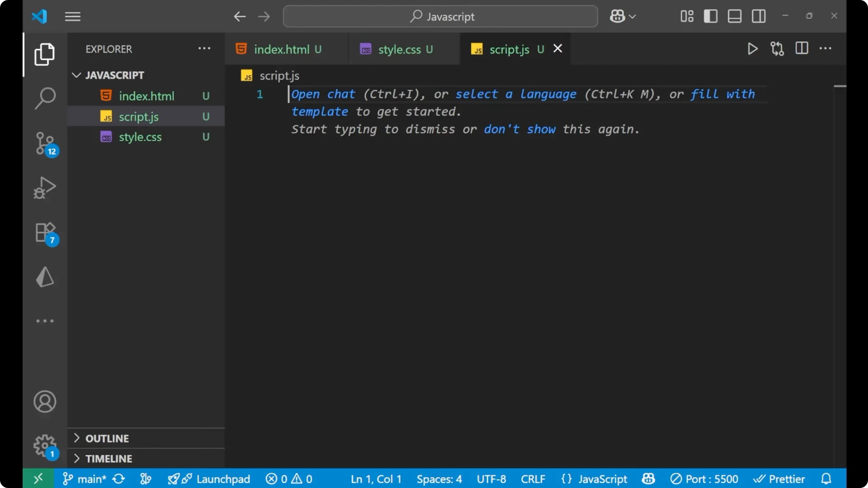Toggle the bottom panel visibility
The image size is (868, 488).
pyautogui.click(x=734, y=16)
